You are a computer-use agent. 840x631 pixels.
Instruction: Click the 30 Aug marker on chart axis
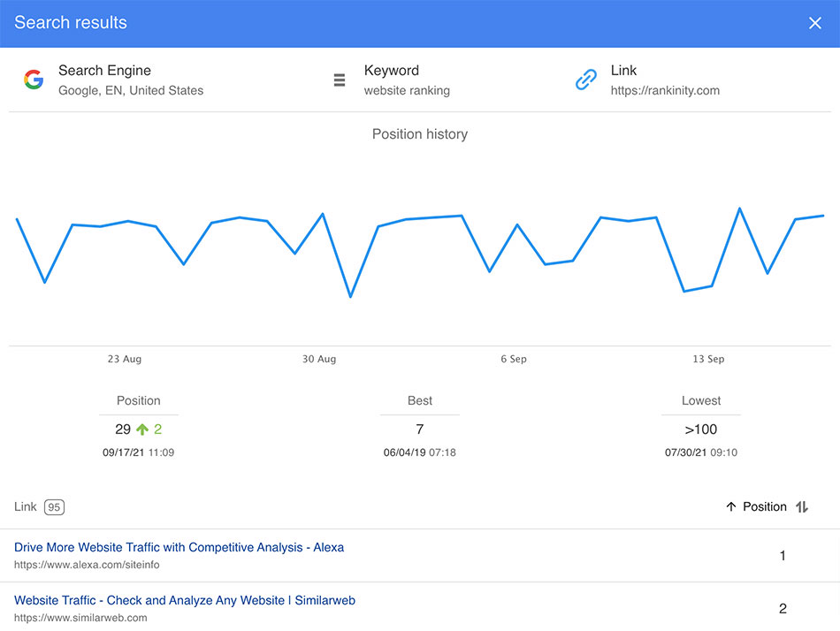[319, 359]
